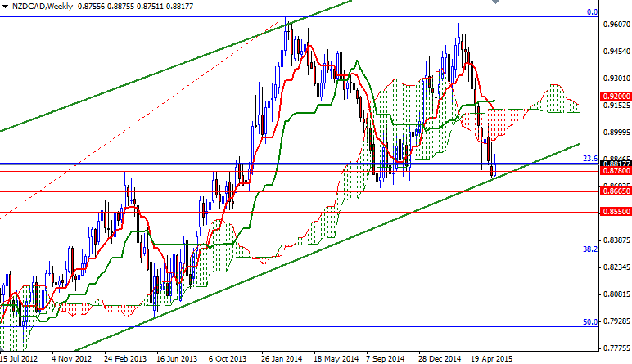Click the 19 Apr 2015 date label
Screen dimensions: 632x364
(x=491, y=358)
